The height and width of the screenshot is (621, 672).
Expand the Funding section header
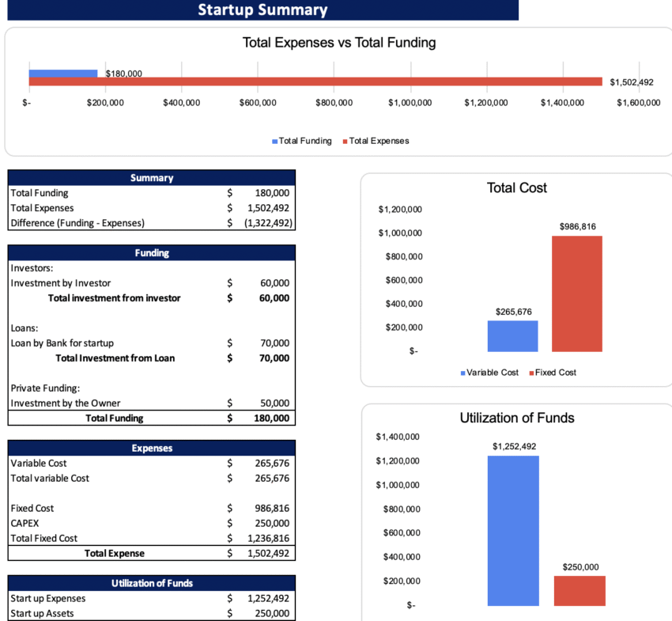point(151,253)
